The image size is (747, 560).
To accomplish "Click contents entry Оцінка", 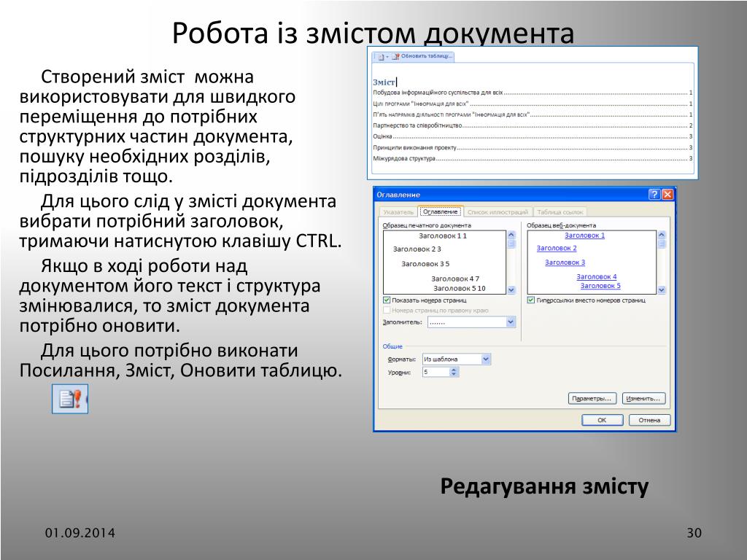I will click(x=533, y=136).
